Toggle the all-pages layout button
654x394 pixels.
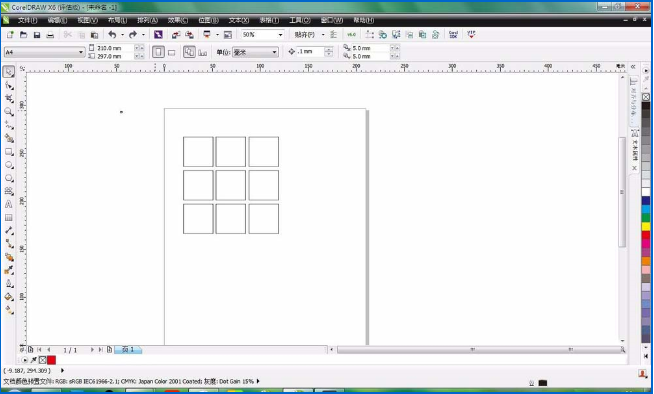coord(189,52)
